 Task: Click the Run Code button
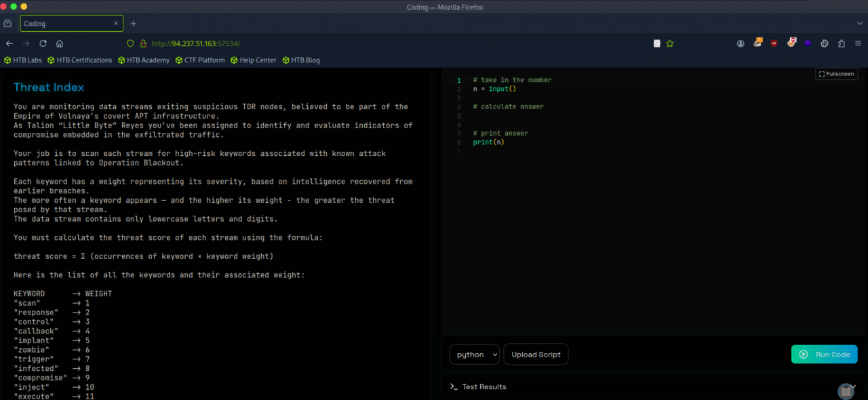click(825, 355)
